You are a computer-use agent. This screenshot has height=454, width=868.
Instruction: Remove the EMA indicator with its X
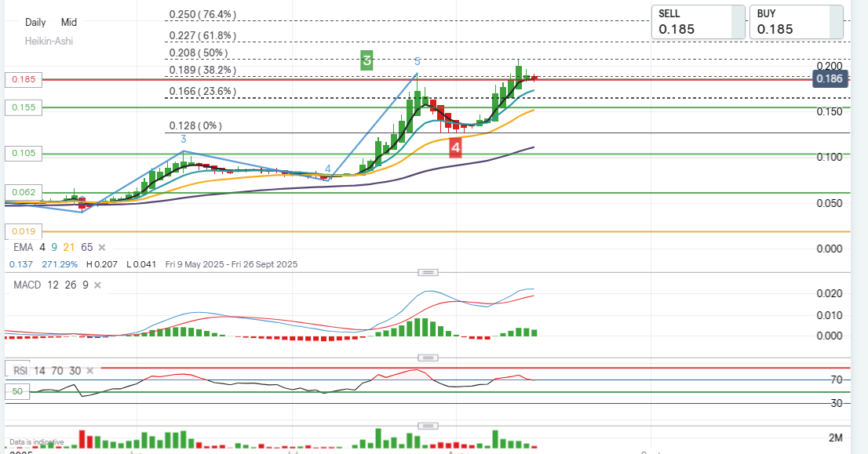(x=103, y=247)
